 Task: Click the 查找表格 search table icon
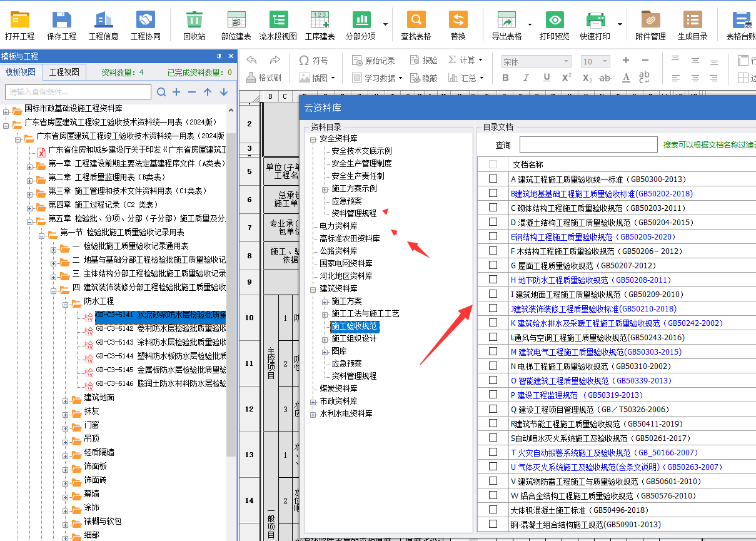[416, 20]
